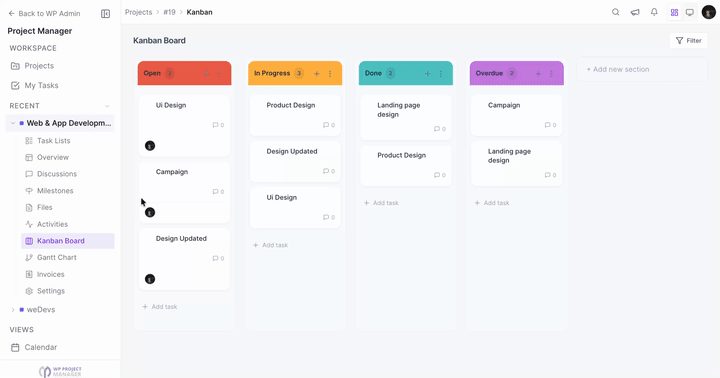Click assignee avatar on Design Updated in Open

(150, 279)
